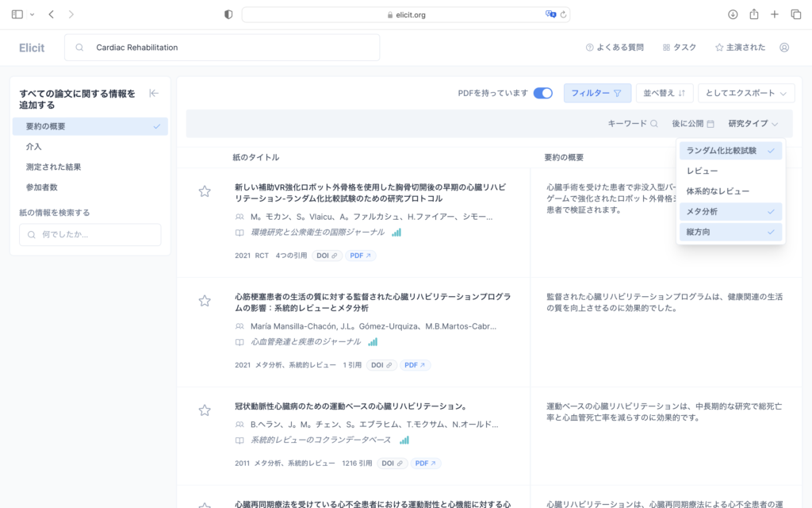Click the journal bar-chart metrics icon

pos(395,233)
